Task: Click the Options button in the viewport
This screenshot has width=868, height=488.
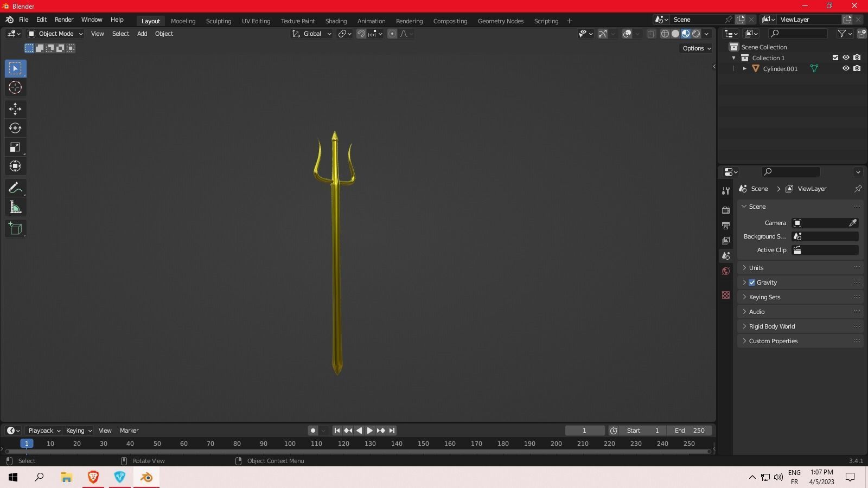Action: pos(695,48)
